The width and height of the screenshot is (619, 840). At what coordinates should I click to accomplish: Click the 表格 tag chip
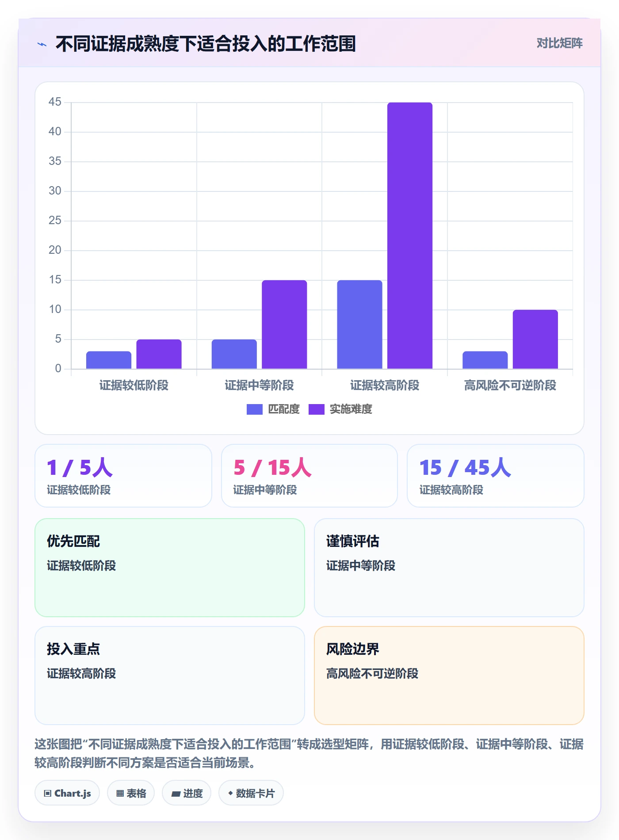[x=131, y=793]
